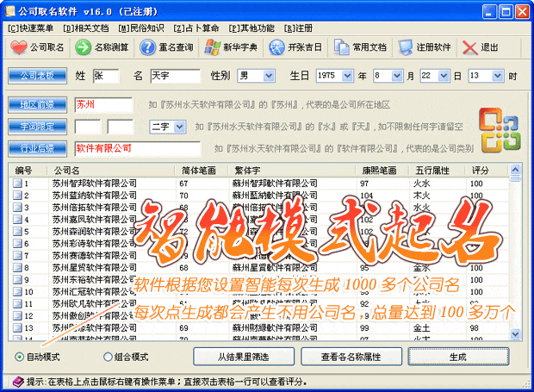Click the row icon for entry 11

click(x=17, y=303)
